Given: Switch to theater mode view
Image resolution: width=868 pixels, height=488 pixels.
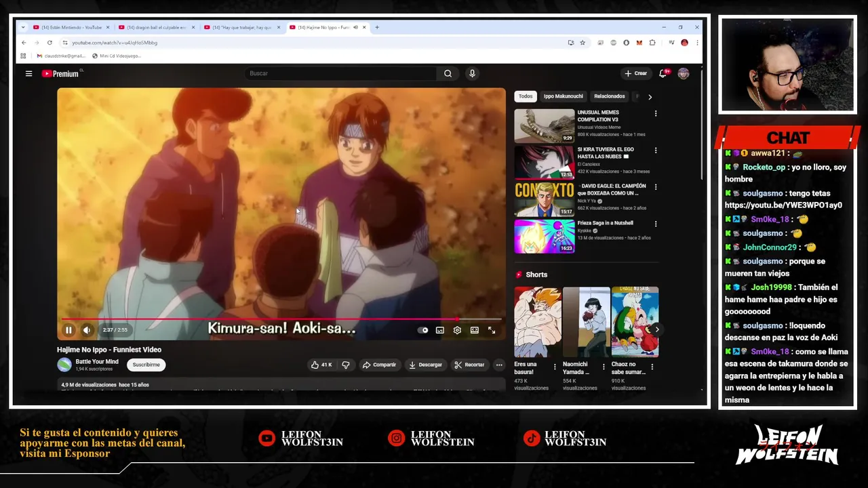Looking at the screenshot, I should (475, 330).
